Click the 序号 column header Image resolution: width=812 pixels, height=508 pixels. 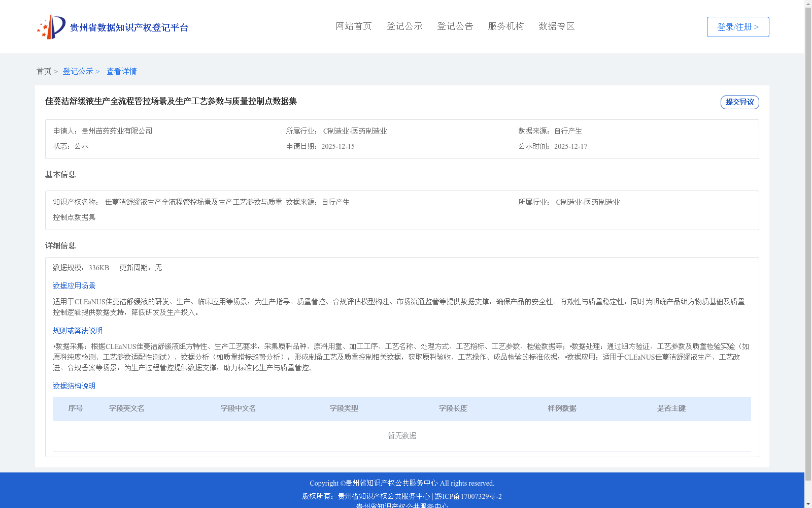tap(76, 408)
